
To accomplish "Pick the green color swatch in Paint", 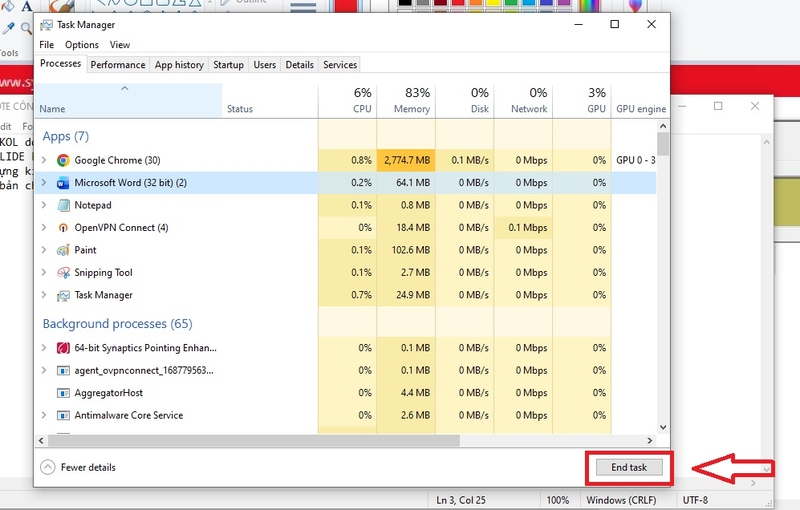I will [x=511, y=3].
